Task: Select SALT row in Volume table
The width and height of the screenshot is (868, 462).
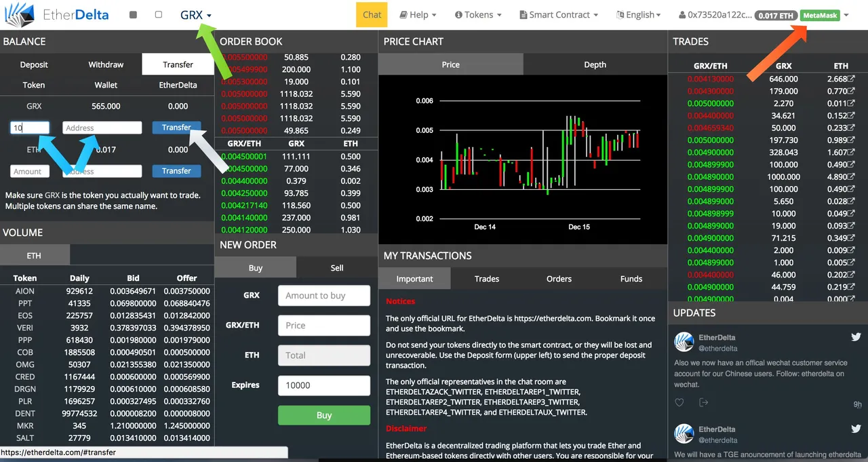Action: click(x=106, y=438)
